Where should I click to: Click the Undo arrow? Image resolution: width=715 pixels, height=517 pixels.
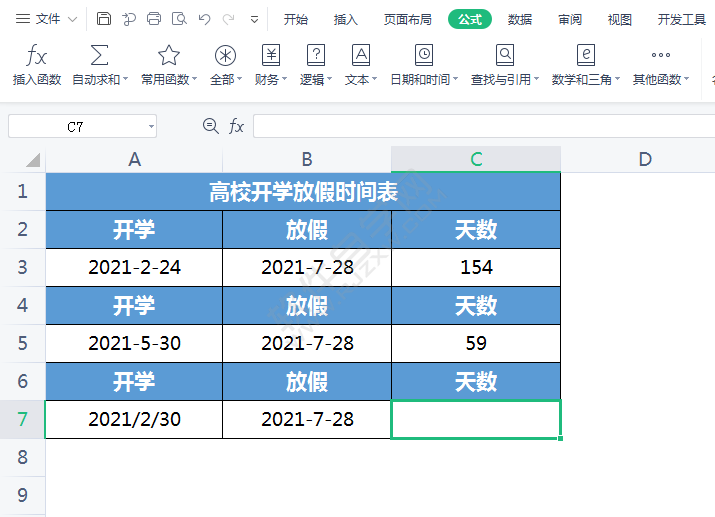[x=205, y=19]
